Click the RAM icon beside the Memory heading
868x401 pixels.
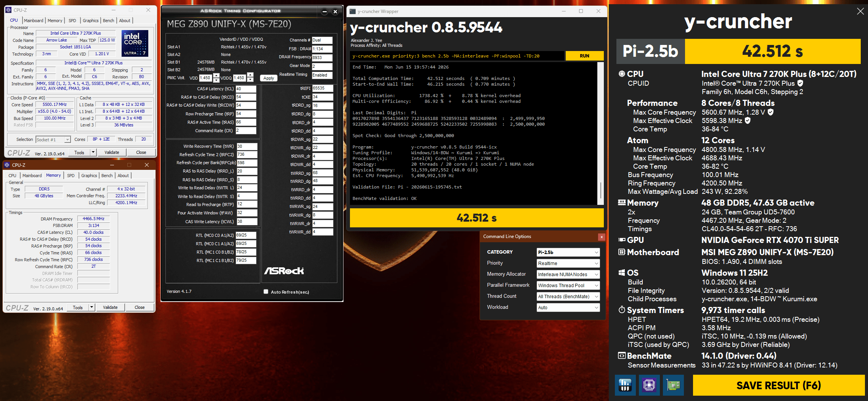tap(622, 203)
